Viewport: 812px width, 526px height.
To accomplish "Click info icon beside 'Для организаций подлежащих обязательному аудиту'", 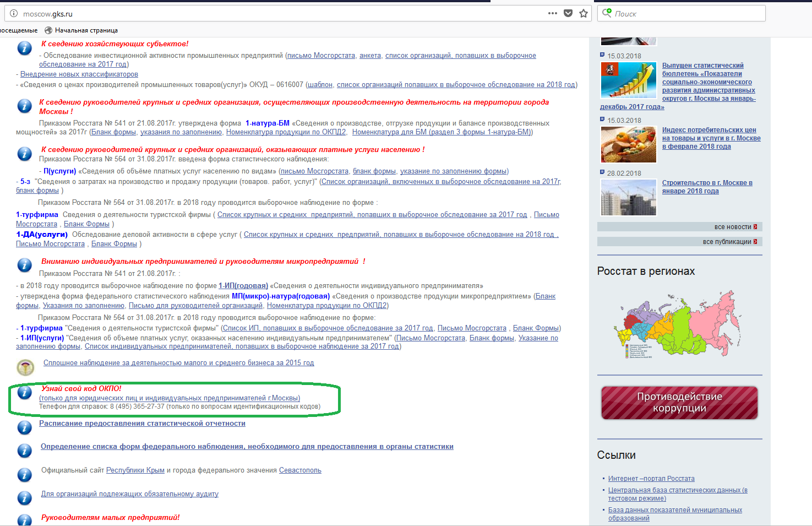I will tap(25, 498).
